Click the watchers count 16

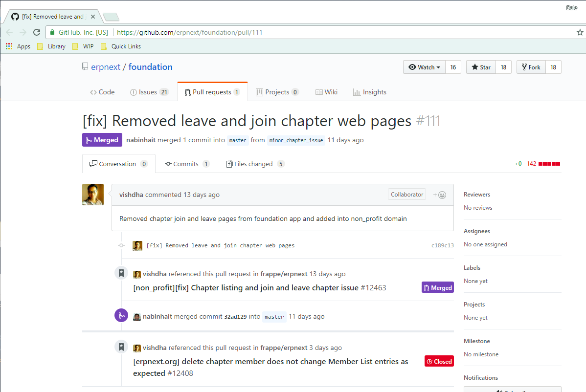click(x=453, y=67)
